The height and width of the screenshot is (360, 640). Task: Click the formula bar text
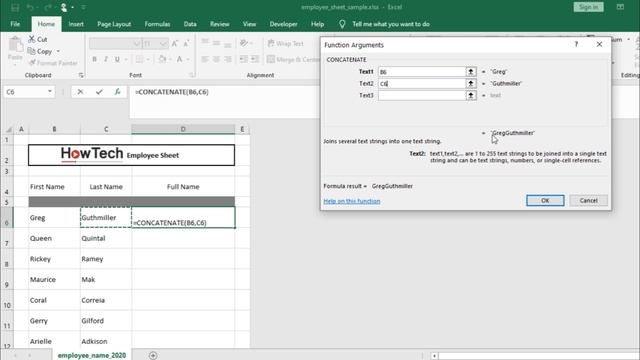pos(171,92)
